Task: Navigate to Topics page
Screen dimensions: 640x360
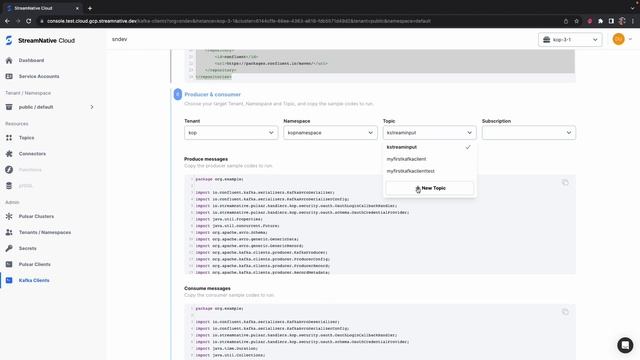Action: click(27, 138)
